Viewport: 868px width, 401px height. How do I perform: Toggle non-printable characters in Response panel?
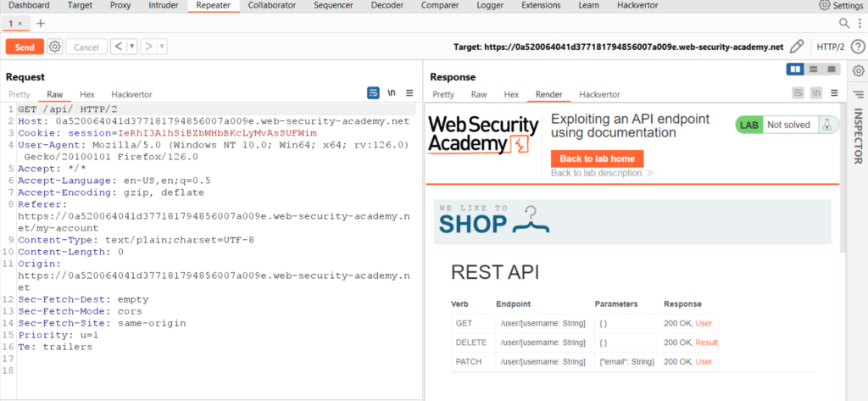(816, 92)
